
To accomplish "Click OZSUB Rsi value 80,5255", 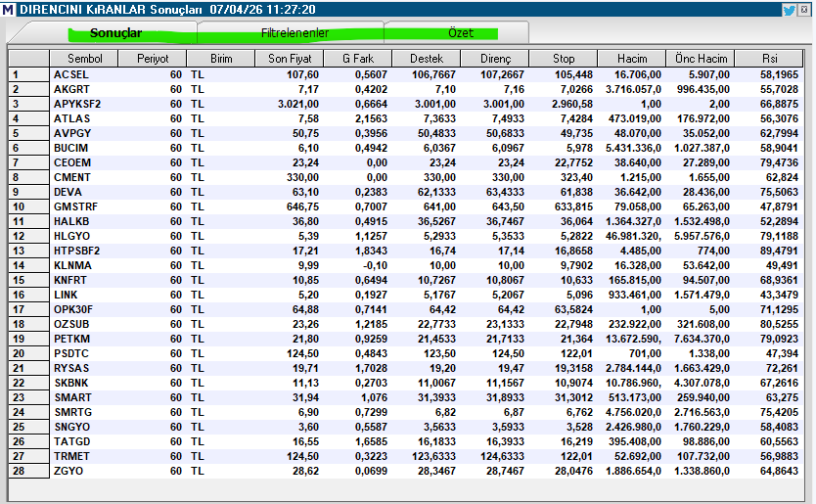I will click(779, 324).
